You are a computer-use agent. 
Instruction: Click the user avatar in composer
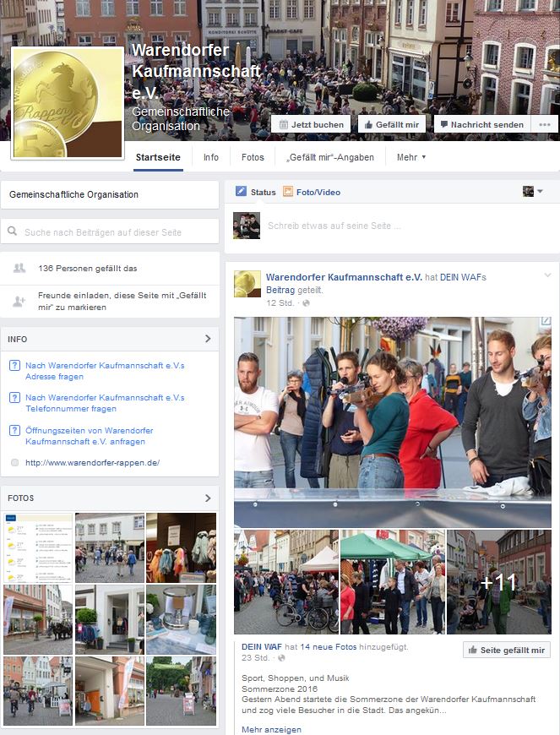(247, 226)
